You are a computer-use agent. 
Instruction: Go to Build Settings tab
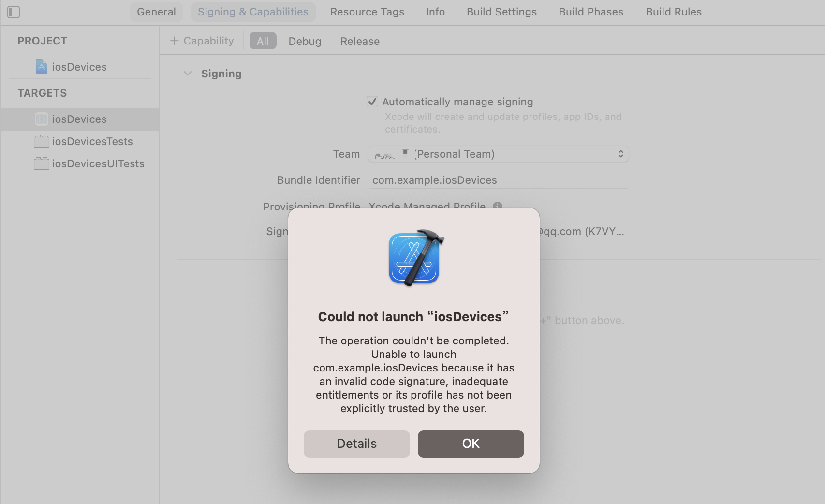501,12
